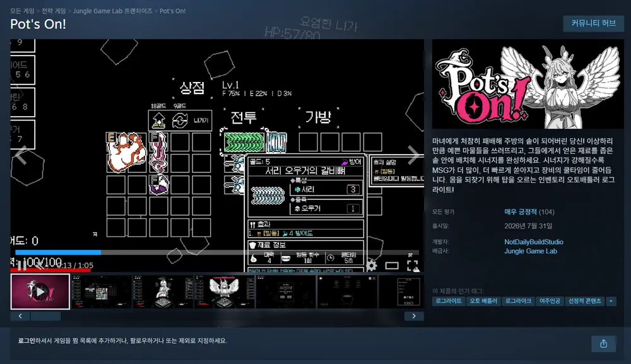Click the thumbnail strip scrollbar handle
Image resolution: width=631 pixels, height=364 pixels.
click(46, 316)
